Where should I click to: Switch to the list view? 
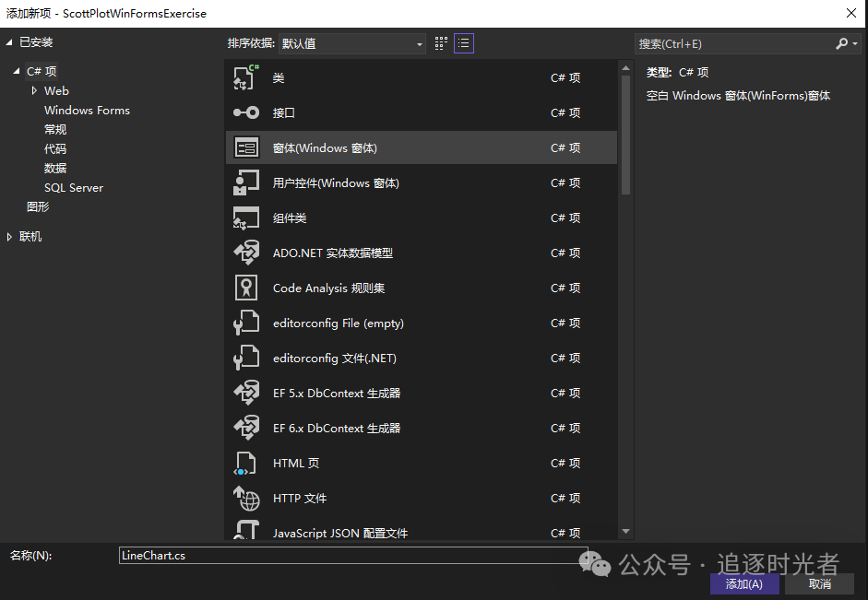(x=464, y=43)
